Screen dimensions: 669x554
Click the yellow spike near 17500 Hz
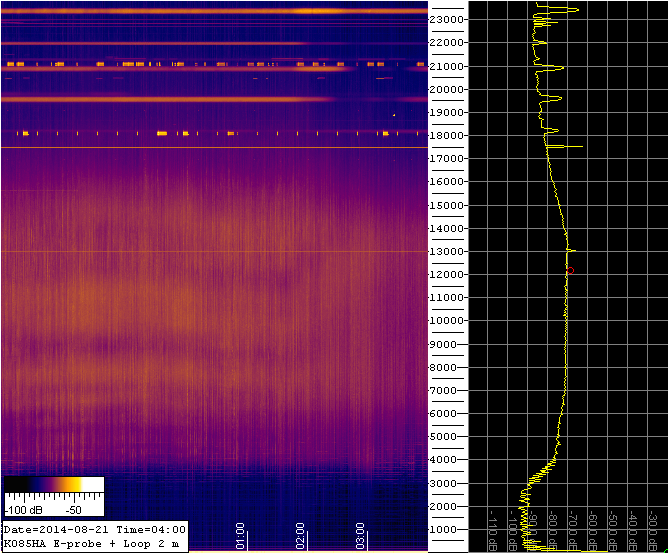[x=572, y=147]
